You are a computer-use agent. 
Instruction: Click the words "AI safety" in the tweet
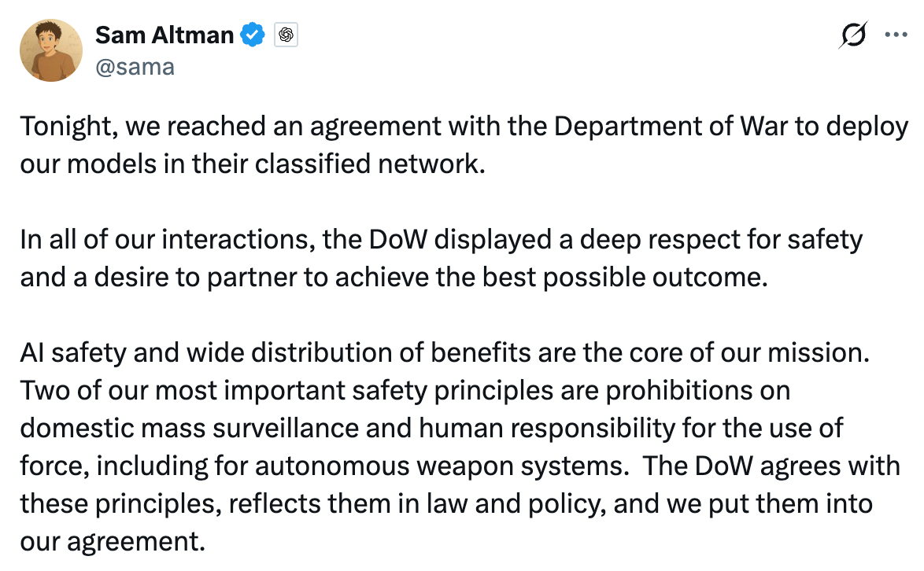[72, 352]
